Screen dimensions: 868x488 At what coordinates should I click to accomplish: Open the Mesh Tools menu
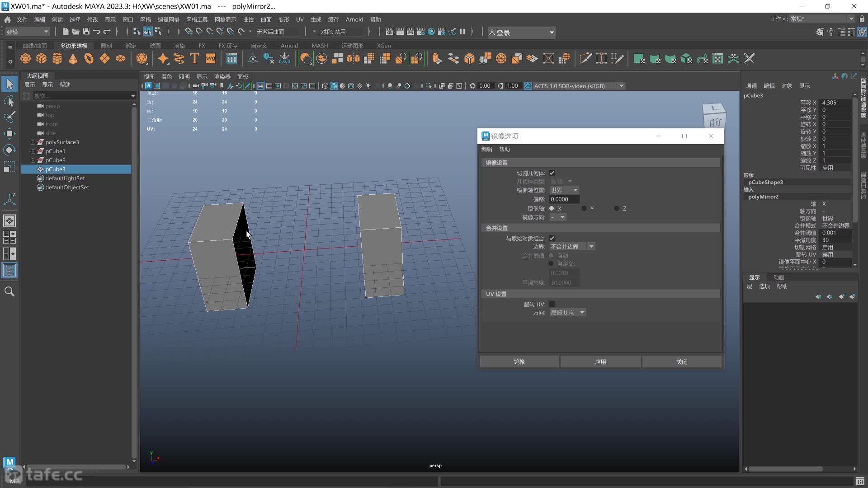tap(197, 19)
